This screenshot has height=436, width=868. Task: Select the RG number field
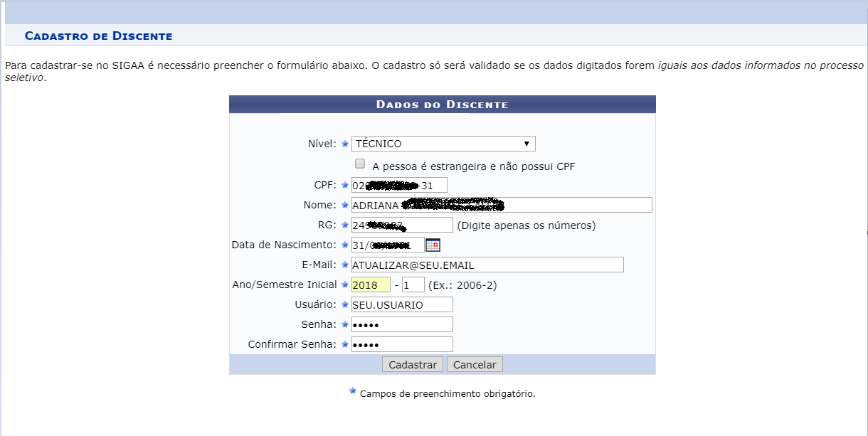pyautogui.click(x=402, y=225)
